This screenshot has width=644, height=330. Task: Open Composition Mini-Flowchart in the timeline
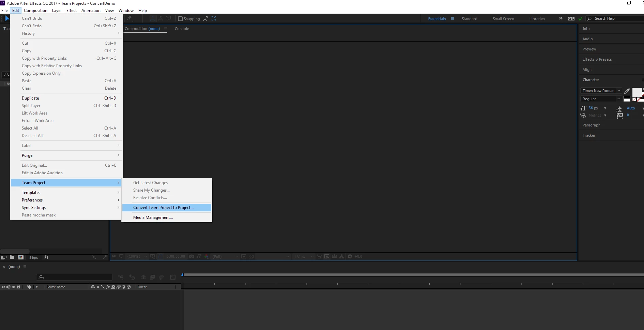pyautogui.click(x=121, y=277)
